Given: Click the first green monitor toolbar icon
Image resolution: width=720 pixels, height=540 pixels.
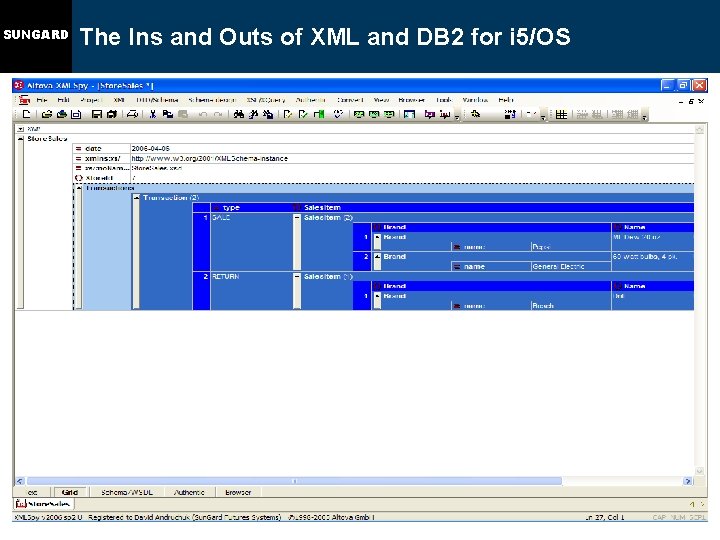Looking at the screenshot, I should point(359,114).
